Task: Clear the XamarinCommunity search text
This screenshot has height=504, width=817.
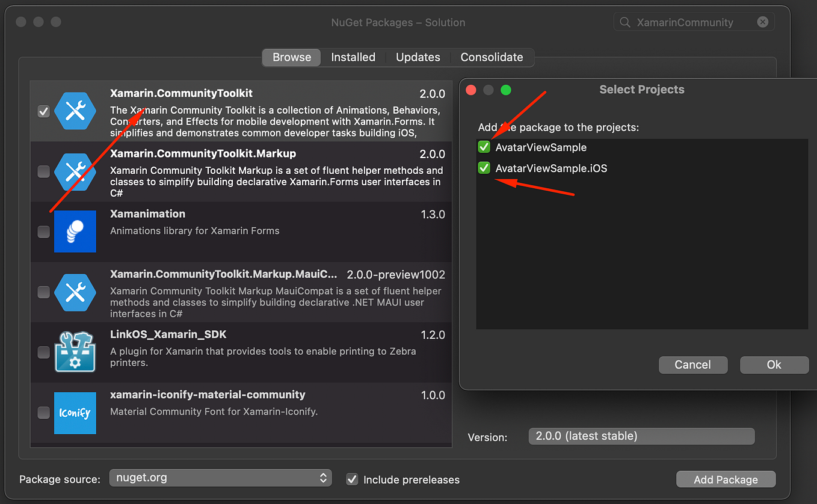Action: pos(762,22)
